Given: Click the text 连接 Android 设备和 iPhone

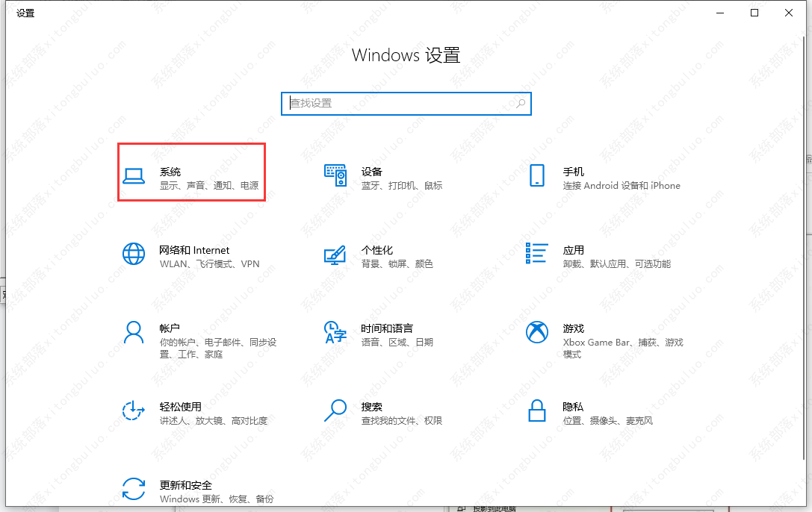Looking at the screenshot, I should pos(622,186).
